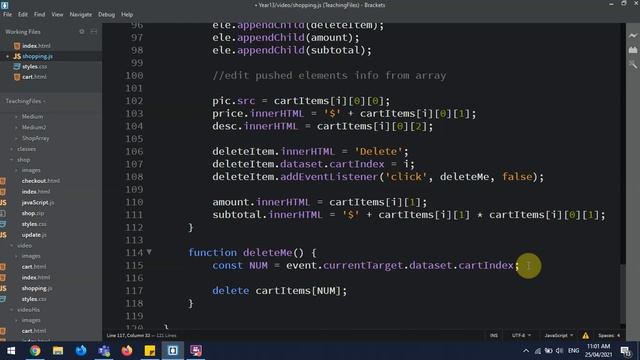Image resolution: width=640 pixels, height=360 pixels.
Task: Open the File menu
Action: tap(7, 14)
